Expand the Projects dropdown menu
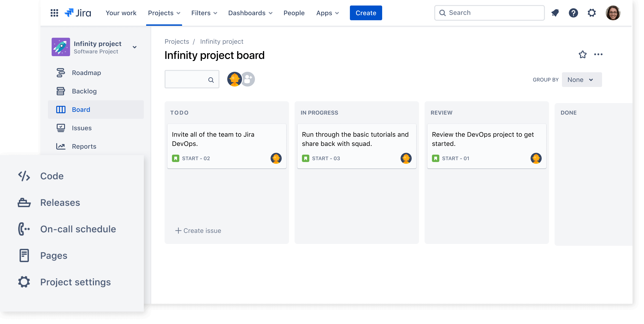This screenshot has width=644, height=324. (164, 12)
